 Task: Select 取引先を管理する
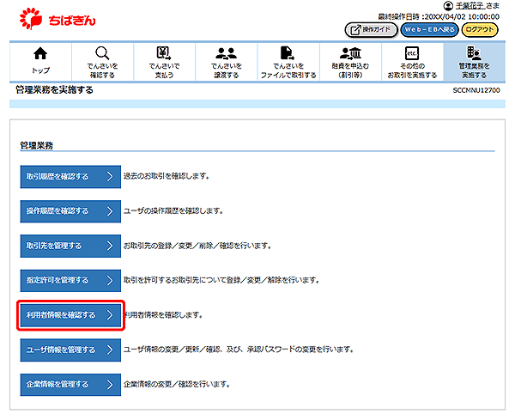(70, 246)
